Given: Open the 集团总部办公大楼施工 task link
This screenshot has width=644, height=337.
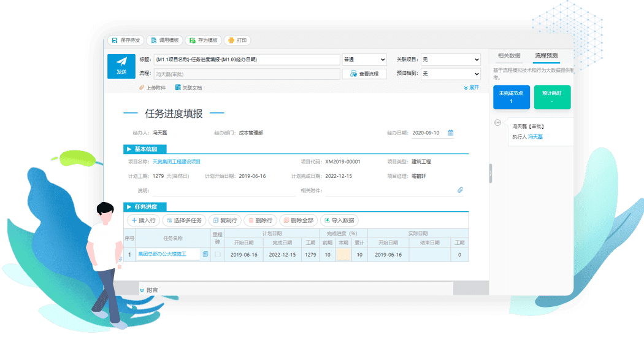Looking at the screenshot, I should [163, 254].
